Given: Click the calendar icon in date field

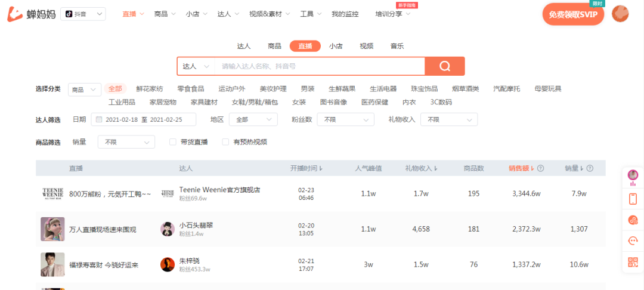Looking at the screenshot, I should [99, 119].
